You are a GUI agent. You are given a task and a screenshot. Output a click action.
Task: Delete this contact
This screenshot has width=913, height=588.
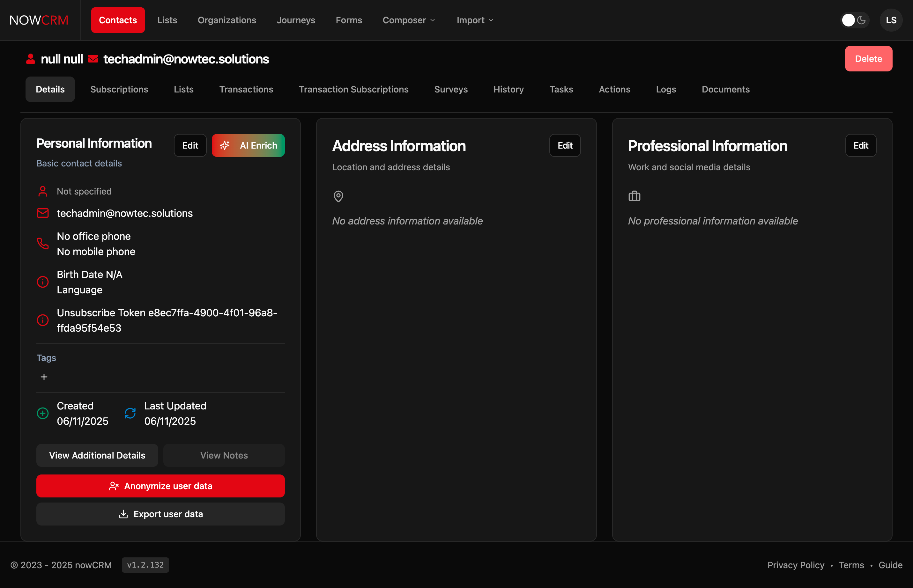tap(868, 58)
